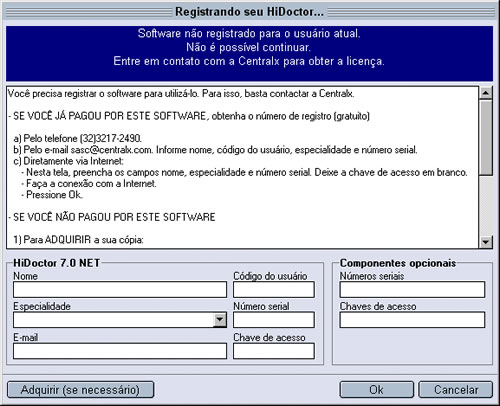Screen dimensions: 500x406
Task: Focus the Código do usuário field
Action: [x=274, y=289]
